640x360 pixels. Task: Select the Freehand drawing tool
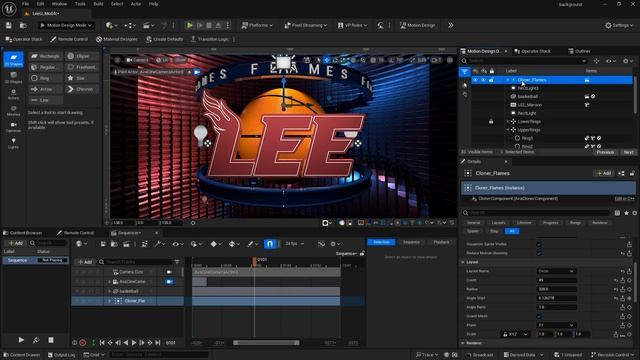click(83, 67)
